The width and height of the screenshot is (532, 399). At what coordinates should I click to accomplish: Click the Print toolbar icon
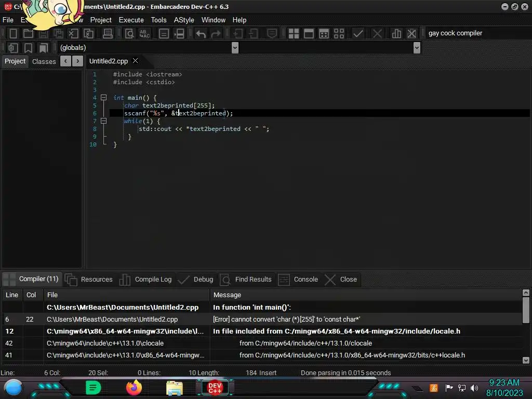click(x=108, y=33)
